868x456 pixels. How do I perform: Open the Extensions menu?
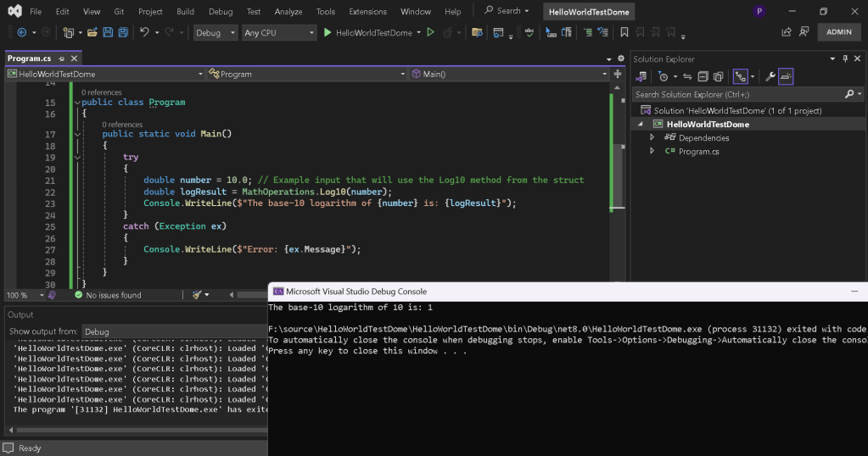[367, 11]
